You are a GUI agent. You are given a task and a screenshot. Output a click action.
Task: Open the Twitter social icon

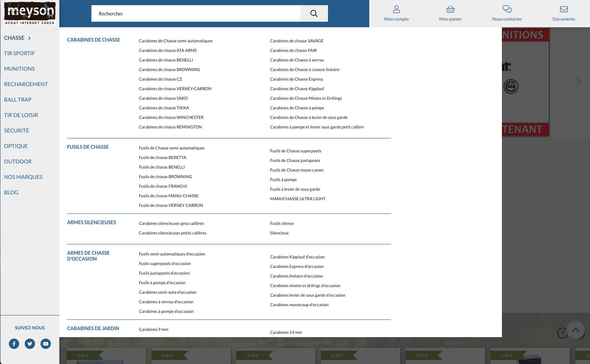tap(30, 344)
